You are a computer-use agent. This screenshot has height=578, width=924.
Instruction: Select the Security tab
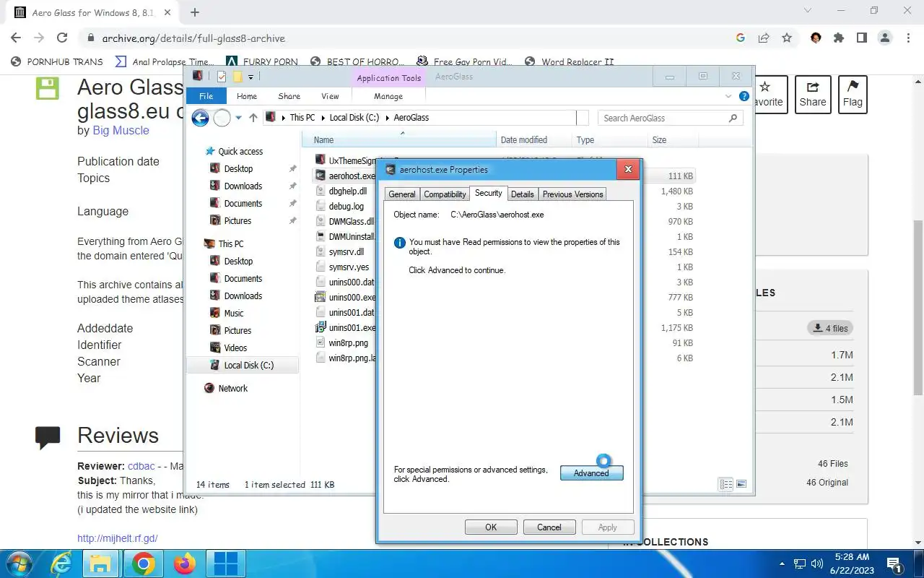(488, 193)
